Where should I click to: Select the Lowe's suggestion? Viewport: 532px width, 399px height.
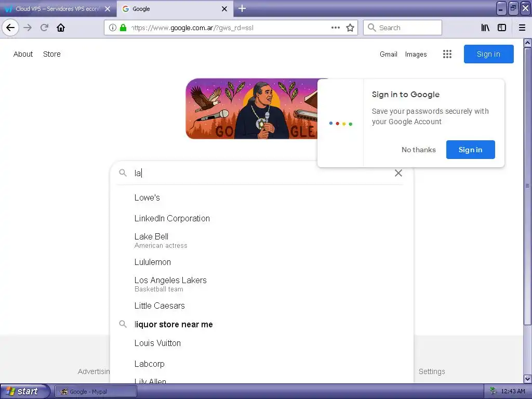(262, 197)
